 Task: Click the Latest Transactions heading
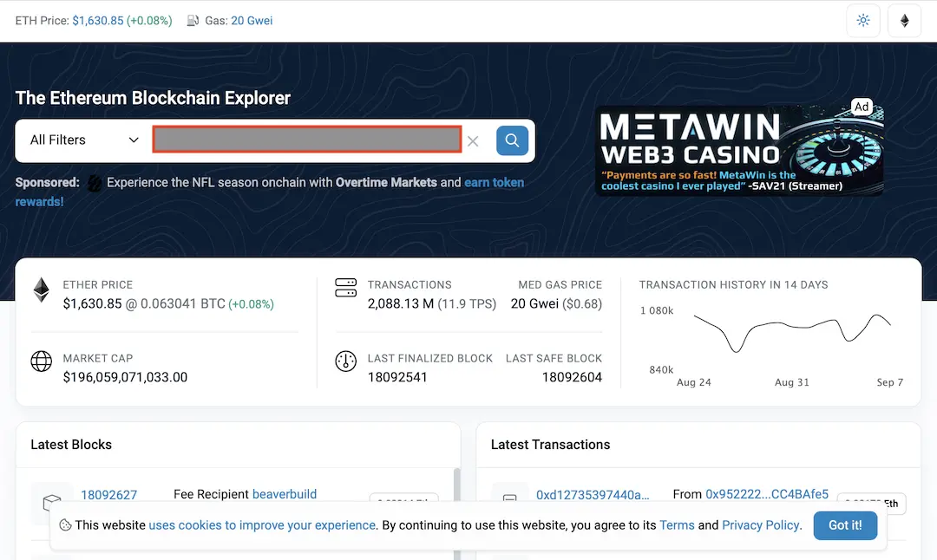pos(550,445)
